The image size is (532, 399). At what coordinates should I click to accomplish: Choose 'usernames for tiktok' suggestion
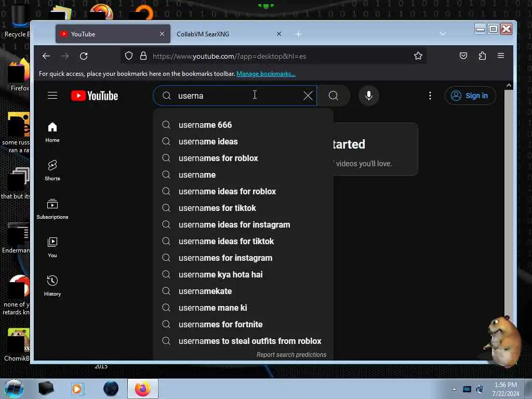(x=243, y=208)
